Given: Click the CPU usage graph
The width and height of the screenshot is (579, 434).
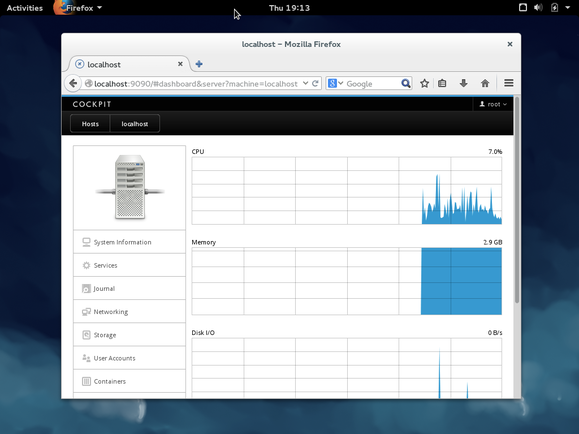Looking at the screenshot, I should pyautogui.click(x=347, y=191).
